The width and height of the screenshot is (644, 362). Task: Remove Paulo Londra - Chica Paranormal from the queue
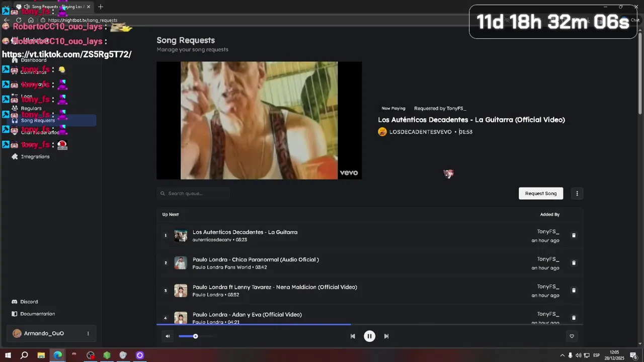pos(574,263)
